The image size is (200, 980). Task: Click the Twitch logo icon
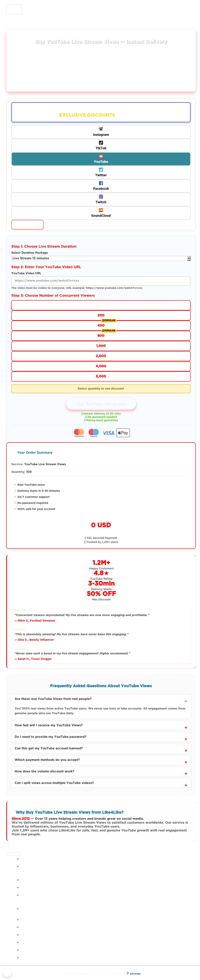pos(101,197)
